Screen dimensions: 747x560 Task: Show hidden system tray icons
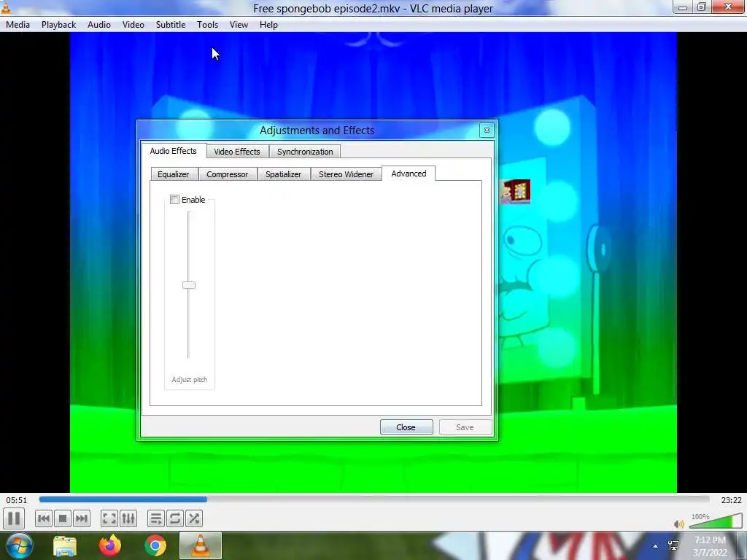656,546
